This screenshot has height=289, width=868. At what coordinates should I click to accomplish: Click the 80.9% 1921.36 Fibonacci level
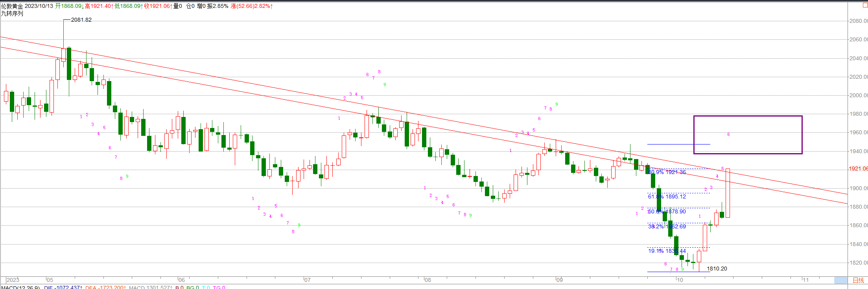[667, 172]
